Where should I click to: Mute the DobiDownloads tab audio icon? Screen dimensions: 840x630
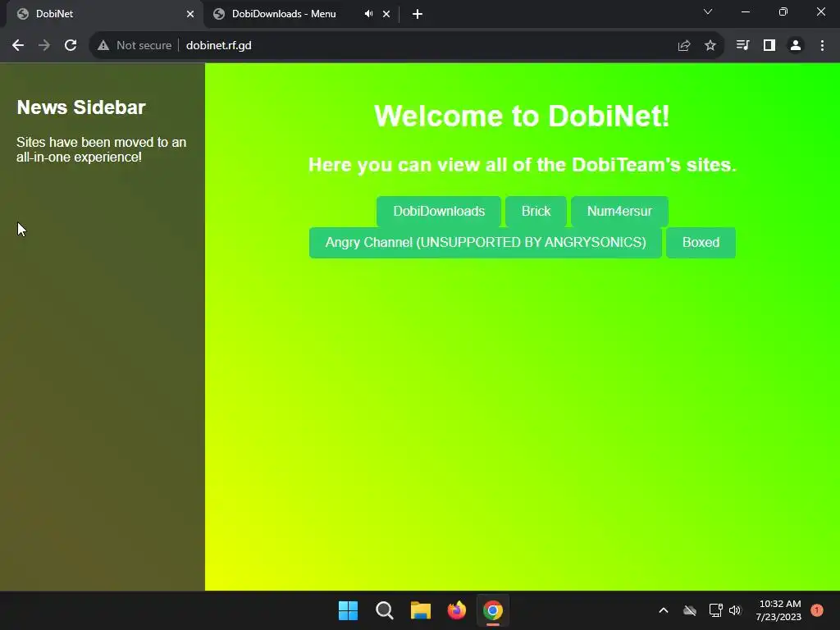point(368,14)
